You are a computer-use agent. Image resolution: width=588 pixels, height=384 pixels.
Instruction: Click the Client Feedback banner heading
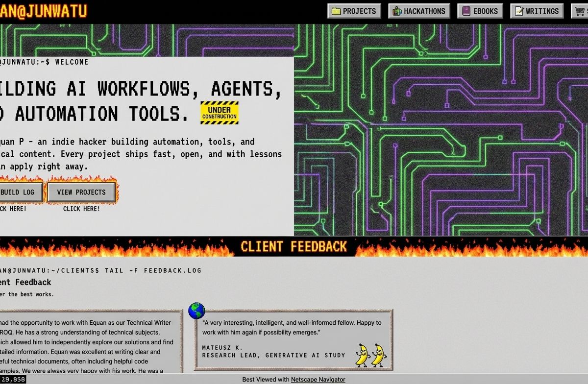[294, 246]
